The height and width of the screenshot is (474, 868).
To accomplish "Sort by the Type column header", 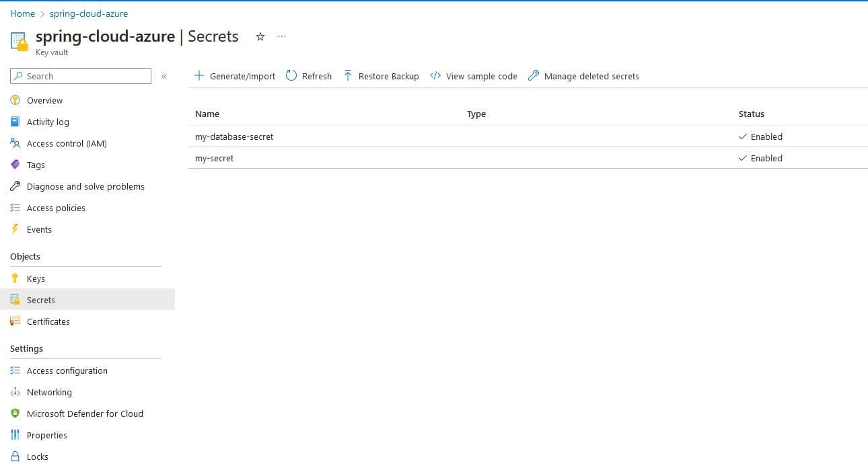I will coord(476,114).
